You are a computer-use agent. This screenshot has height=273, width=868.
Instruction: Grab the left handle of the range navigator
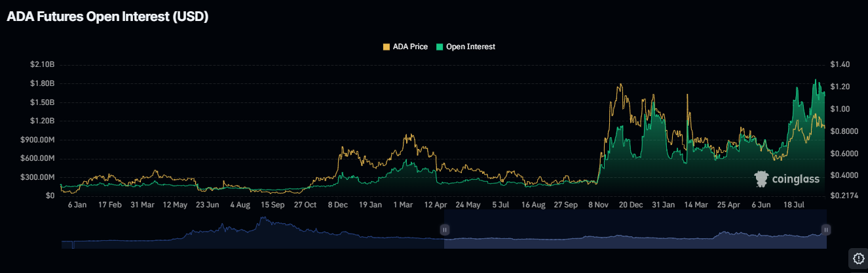445,230
